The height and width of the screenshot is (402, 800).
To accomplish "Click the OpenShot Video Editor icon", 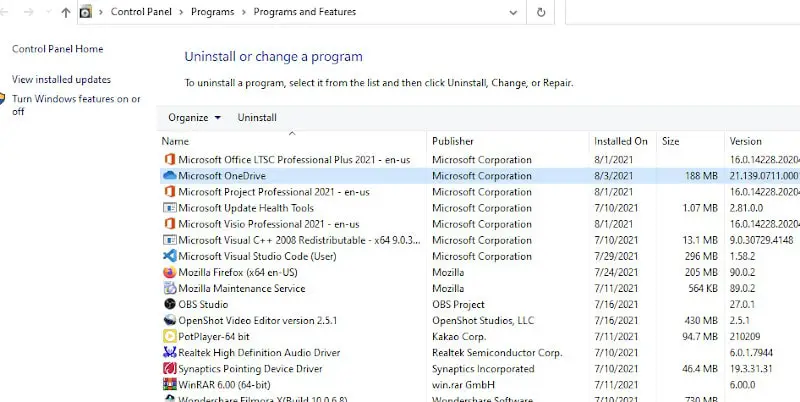I will click(169, 320).
